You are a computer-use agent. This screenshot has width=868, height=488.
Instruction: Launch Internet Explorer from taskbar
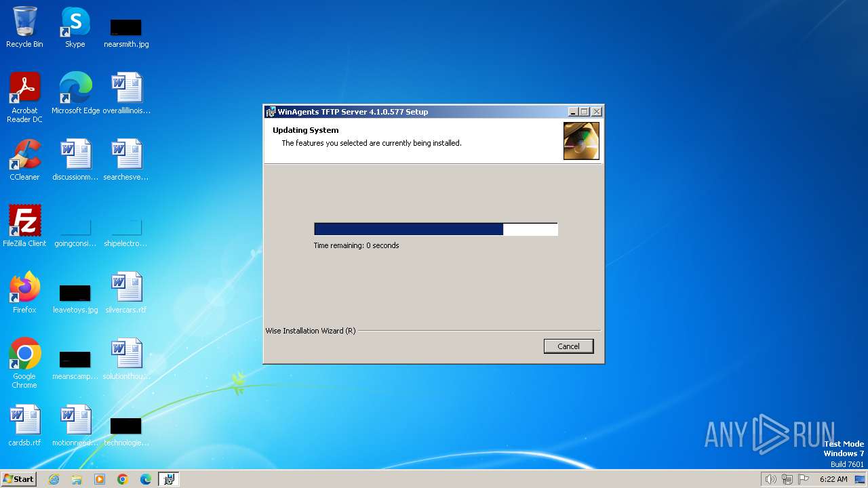[x=54, y=479]
